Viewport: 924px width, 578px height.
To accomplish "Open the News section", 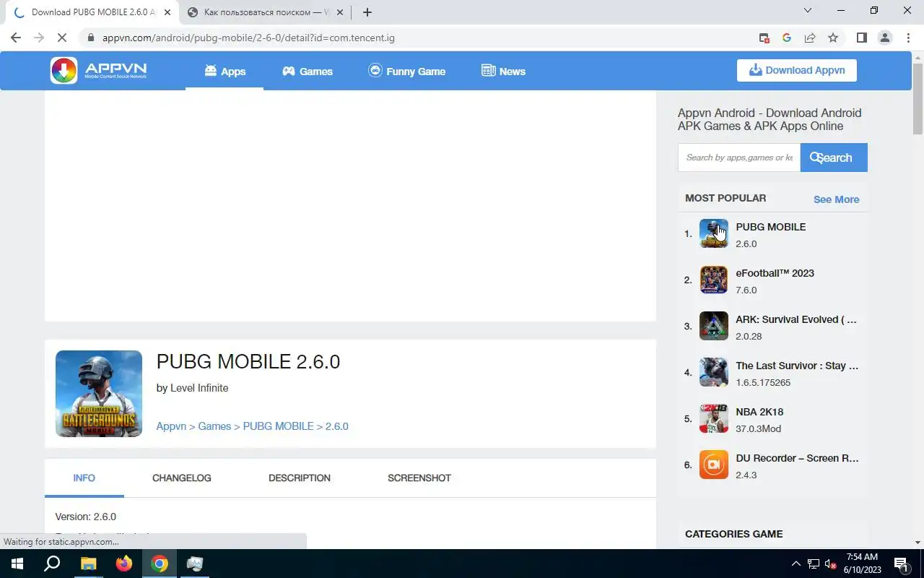I will (503, 71).
